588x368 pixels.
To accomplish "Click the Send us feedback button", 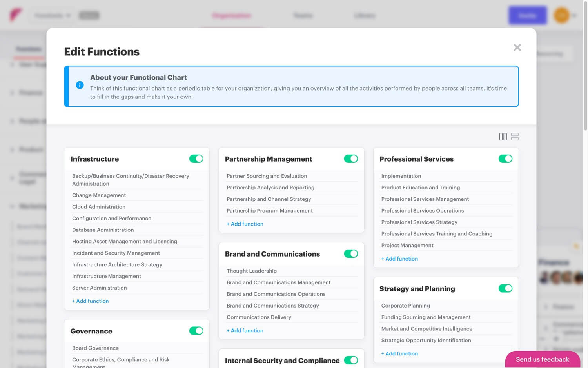I will (543, 359).
